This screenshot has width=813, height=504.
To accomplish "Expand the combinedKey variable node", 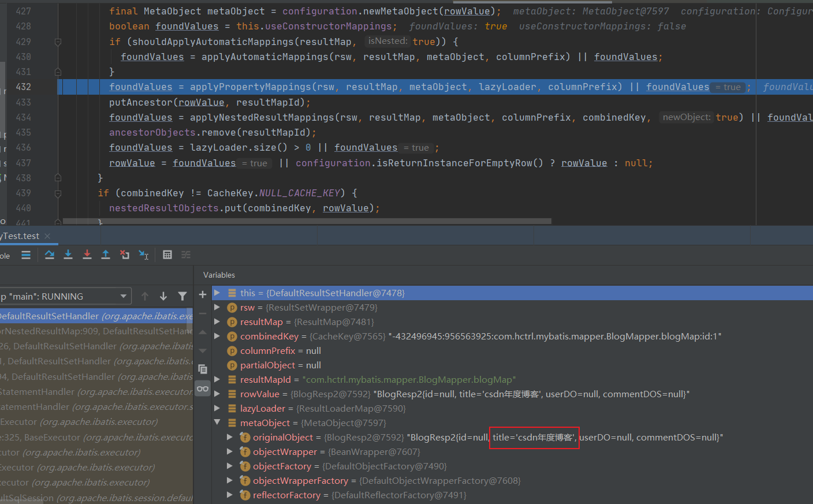I will 217,336.
